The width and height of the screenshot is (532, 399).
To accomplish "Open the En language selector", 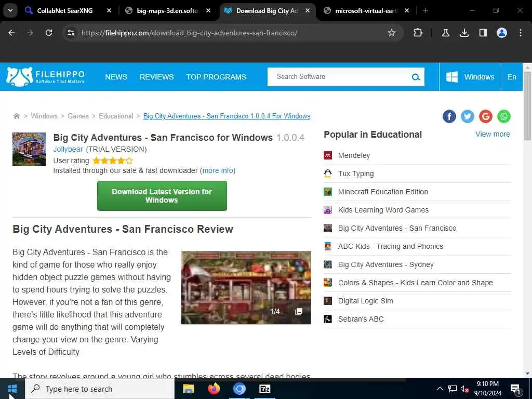I will (x=512, y=77).
